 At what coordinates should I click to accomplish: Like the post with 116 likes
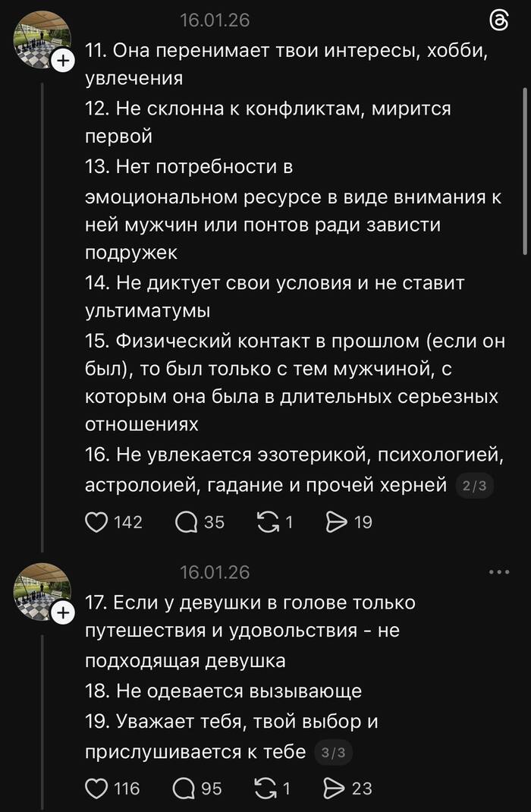tap(95, 788)
